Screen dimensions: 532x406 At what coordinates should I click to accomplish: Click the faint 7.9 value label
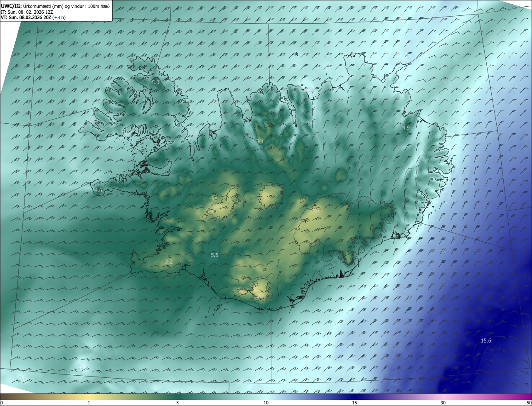(443, 83)
